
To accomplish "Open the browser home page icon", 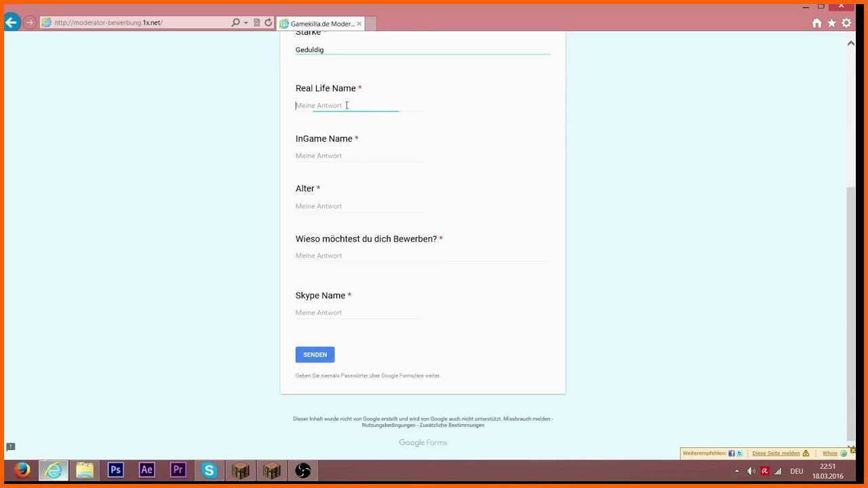I will click(816, 23).
